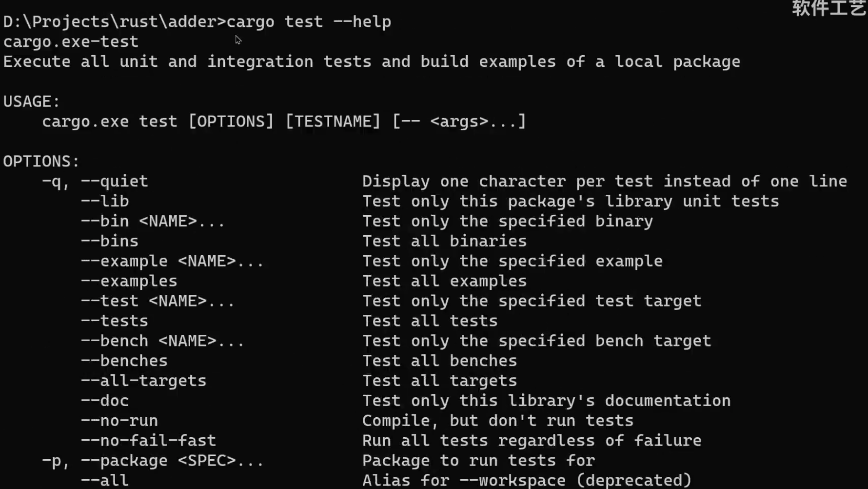The image size is (868, 489).
Task: Click the [OPTIONS] placeholder in usage line
Action: click(231, 122)
